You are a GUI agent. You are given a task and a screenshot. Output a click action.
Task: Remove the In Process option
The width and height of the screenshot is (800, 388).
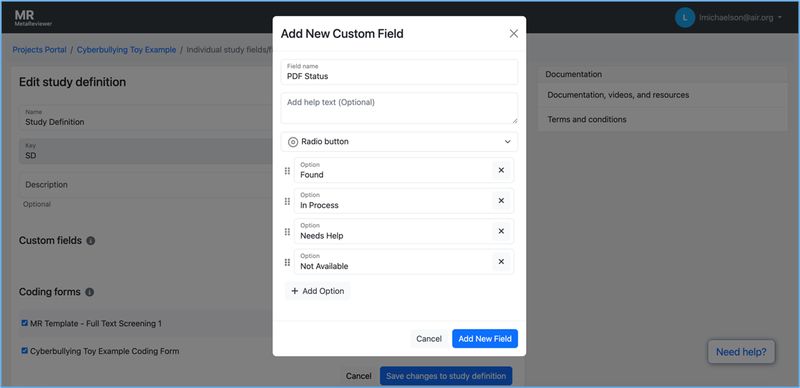coord(501,201)
